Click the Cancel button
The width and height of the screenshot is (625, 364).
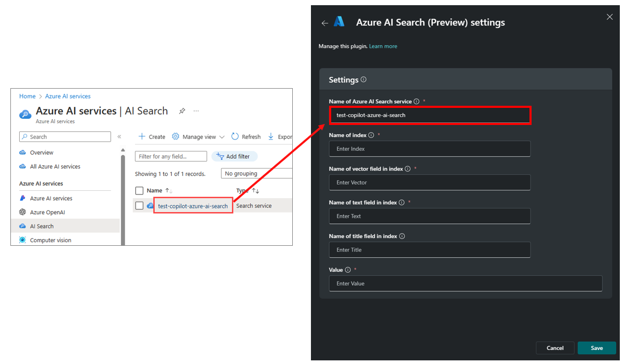point(555,348)
